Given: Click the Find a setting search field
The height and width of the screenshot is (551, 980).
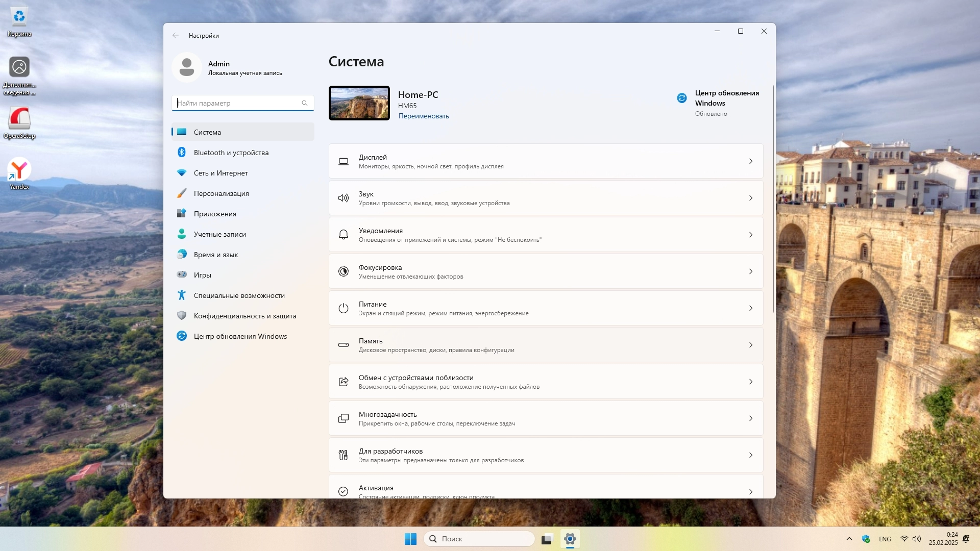Looking at the screenshot, I should click(x=237, y=103).
